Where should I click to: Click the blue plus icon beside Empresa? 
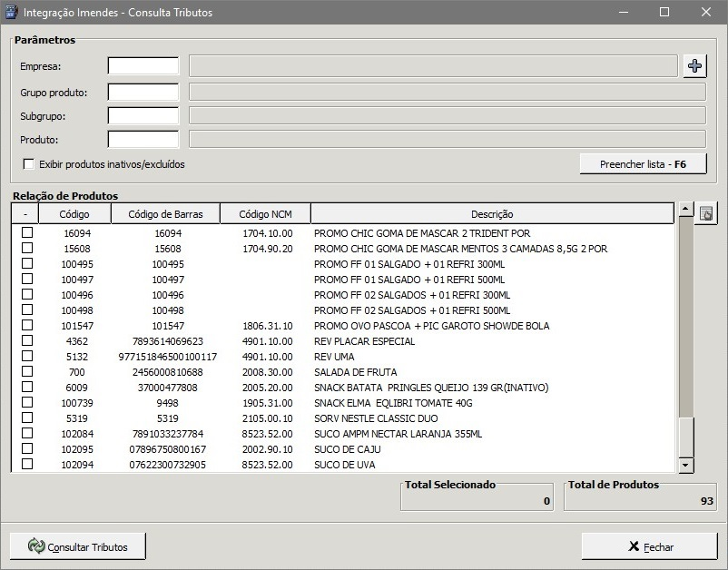pyautogui.click(x=694, y=65)
